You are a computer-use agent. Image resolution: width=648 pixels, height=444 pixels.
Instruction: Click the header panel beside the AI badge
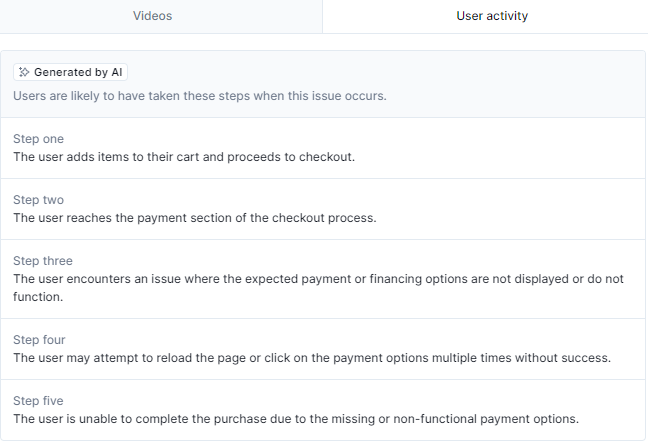click(384, 72)
